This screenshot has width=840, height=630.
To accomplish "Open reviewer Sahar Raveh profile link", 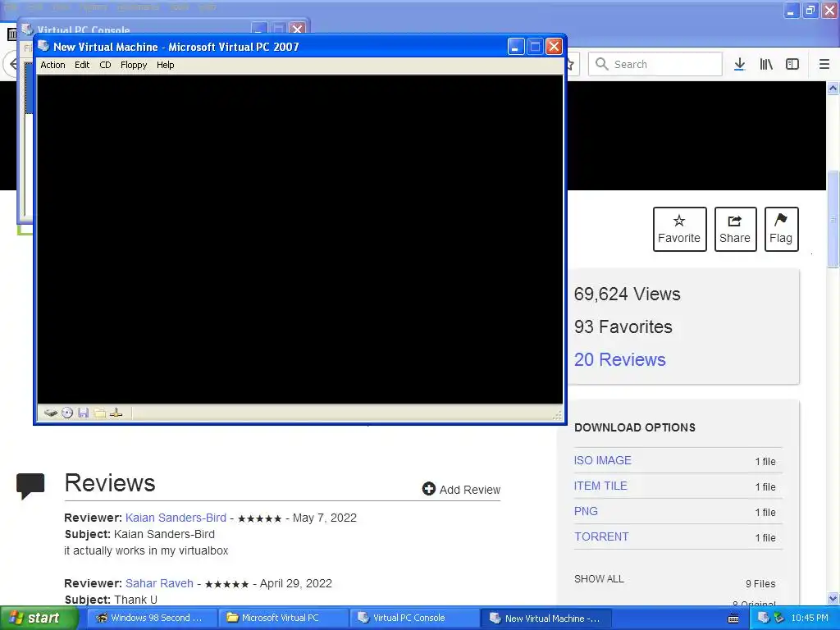I will [x=159, y=583].
